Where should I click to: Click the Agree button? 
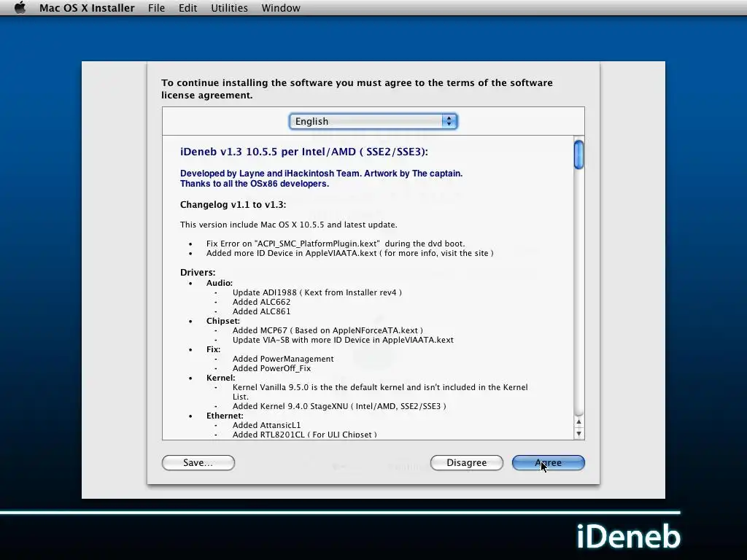pyautogui.click(x=549, y=462)
